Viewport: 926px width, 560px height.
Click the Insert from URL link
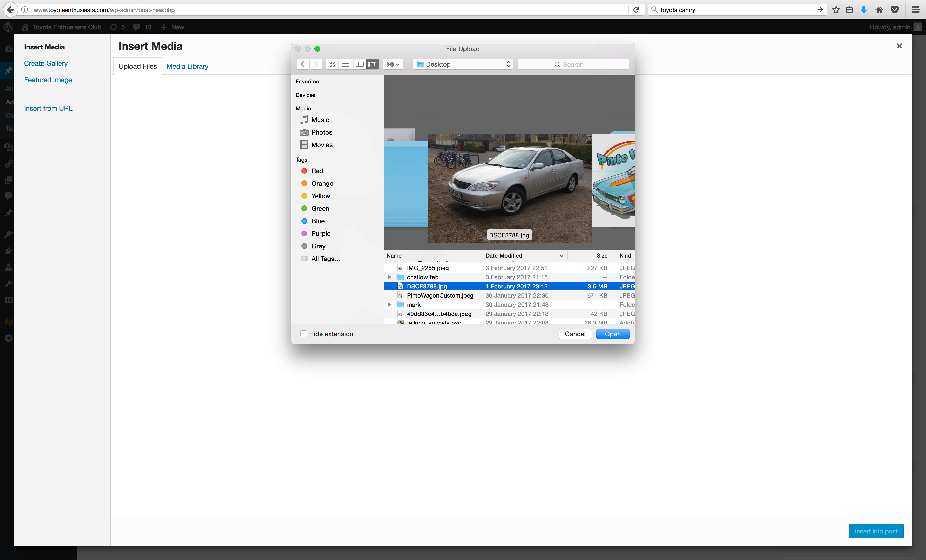pyautogui.click(x=48, y=108)
